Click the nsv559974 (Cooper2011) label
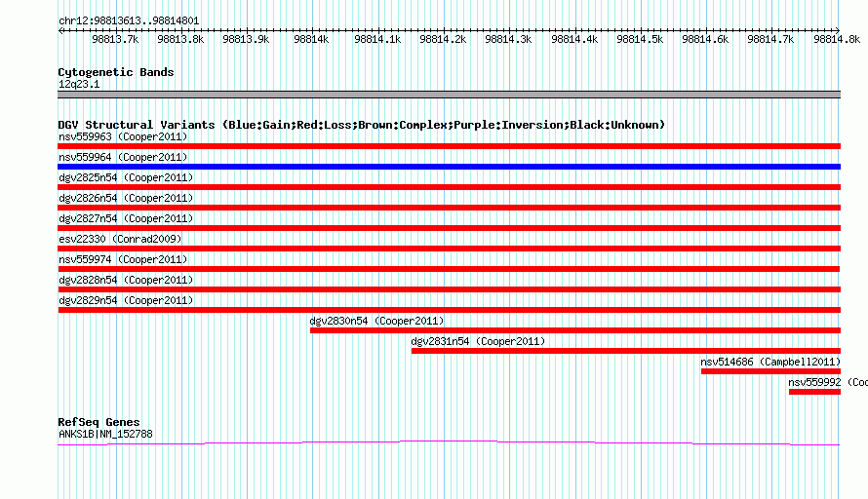The width and height of the screenshot is (868, 499). 123,259
